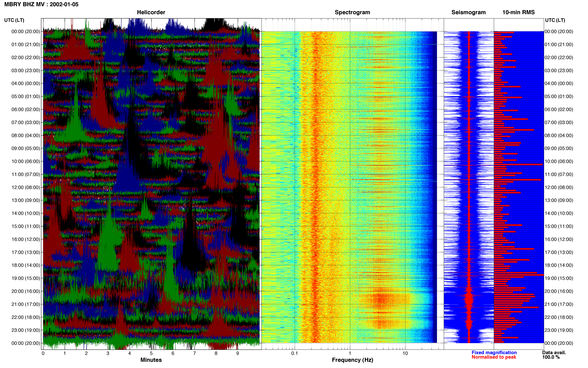The height and width of the screenshot is (368, 588).
Task: Click the 'Frequency (Hz)' axis label
Action: 352,360
